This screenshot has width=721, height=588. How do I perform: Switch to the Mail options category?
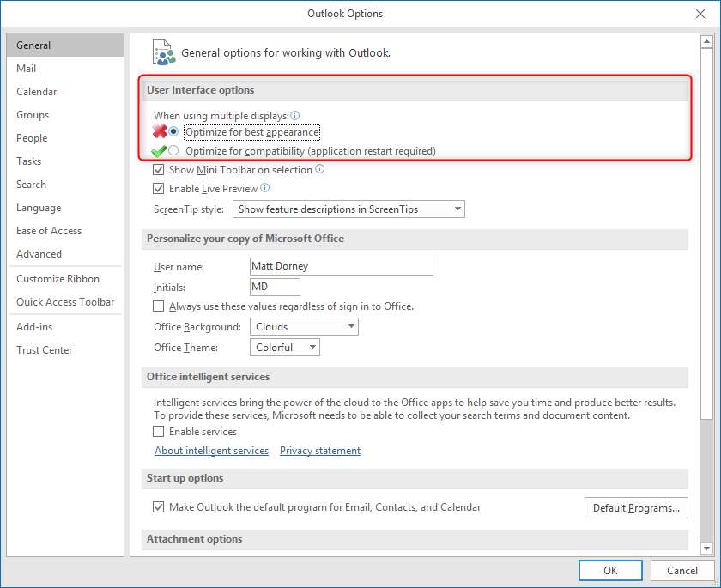[27, 69]
